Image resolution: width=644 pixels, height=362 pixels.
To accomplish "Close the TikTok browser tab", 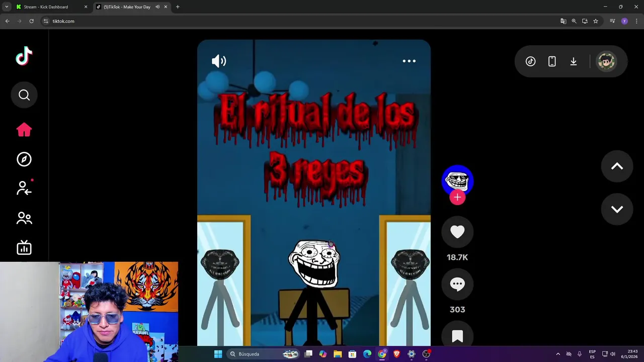I will pyautogui.click(x=166, y=7).
